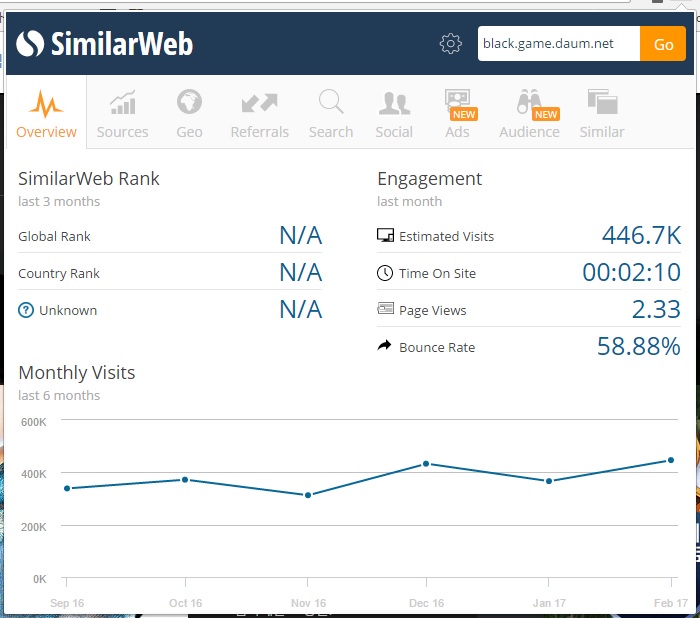Viewport: 700px width, 618px height.
Task: Click the Feb 17 axis label
Action: tap(671, 603)
